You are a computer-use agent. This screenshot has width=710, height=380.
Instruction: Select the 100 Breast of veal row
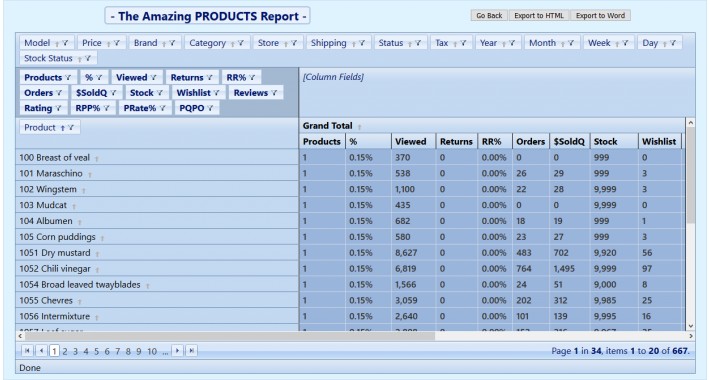point(157,158)
